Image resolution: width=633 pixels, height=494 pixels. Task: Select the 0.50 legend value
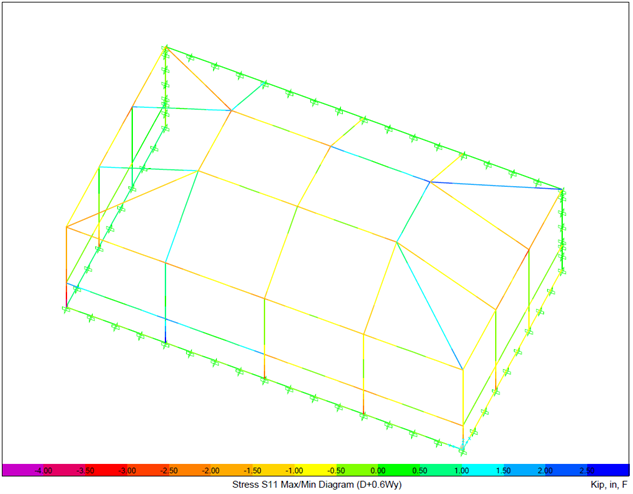(x=420, y=471)
